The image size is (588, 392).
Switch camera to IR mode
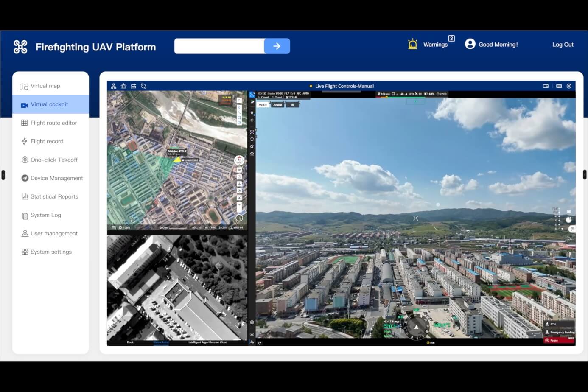click(292, 105)
